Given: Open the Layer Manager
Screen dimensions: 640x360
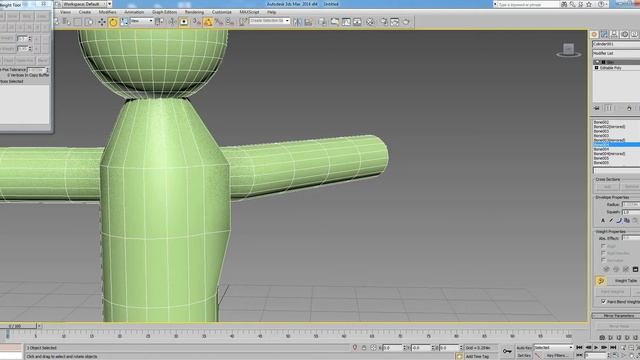Looking at the screenshot, I should coord(322,22).
